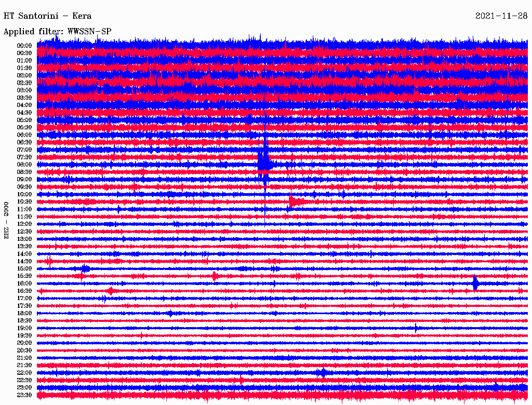532x405 pixels.
Task: Click the blue event burst on the 18:00 trace
Action: (x=170, y=313)
